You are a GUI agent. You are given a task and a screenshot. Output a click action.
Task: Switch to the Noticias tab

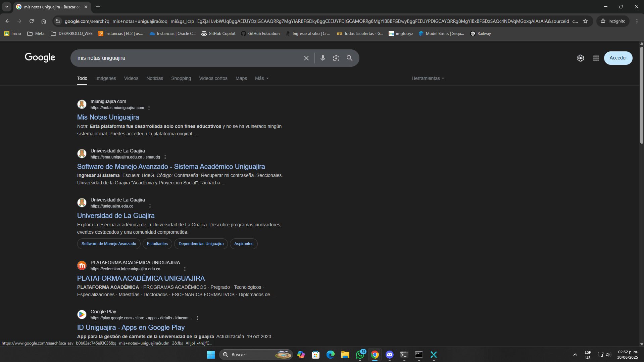(155, 78)
